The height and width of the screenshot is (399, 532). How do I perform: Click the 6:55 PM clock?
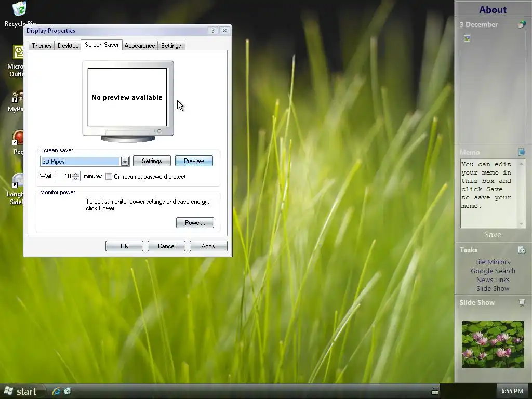[512, 391]
